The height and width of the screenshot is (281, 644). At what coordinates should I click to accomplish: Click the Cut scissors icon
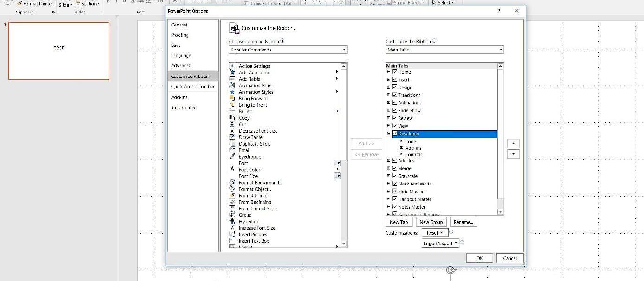click(x=232, y=124)
